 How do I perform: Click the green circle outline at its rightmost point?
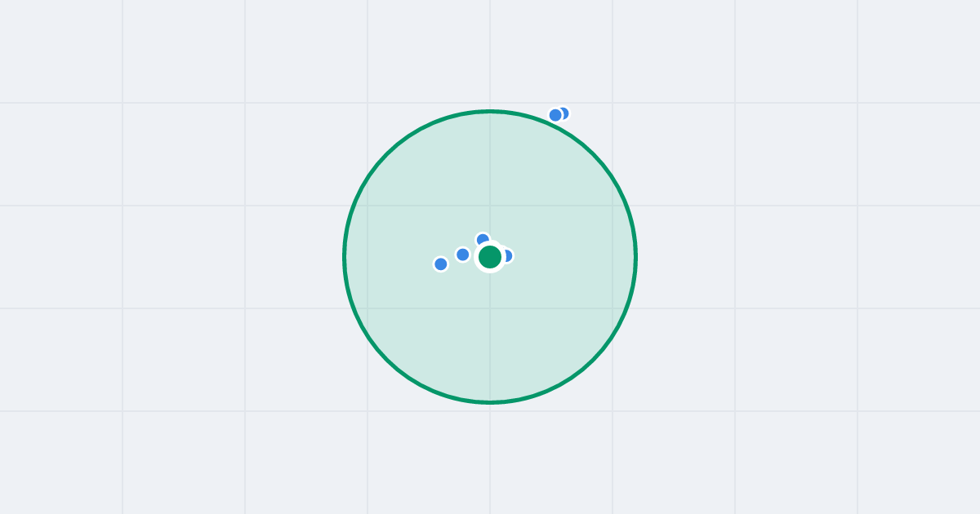point(635,257)
